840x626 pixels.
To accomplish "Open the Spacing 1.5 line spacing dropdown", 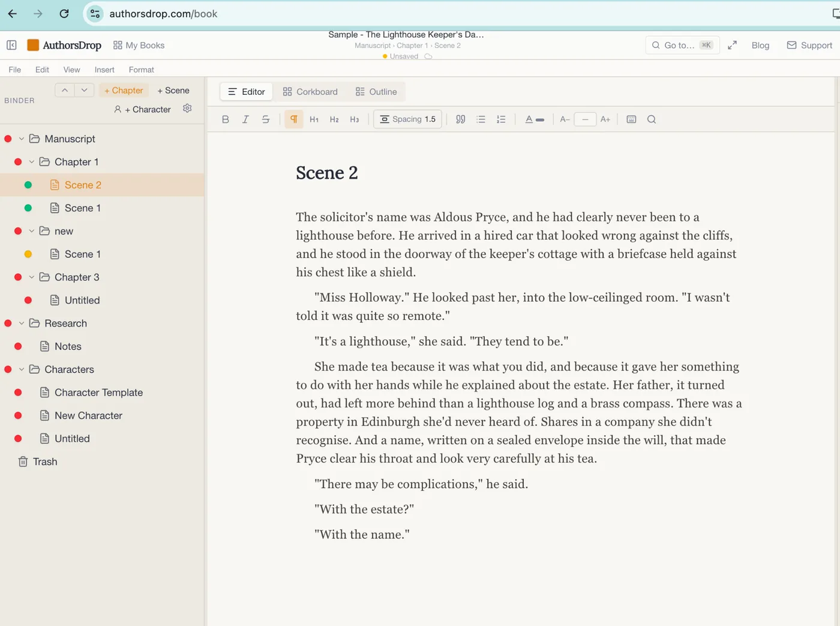I will pyautogui.click(x=408, y=119).
